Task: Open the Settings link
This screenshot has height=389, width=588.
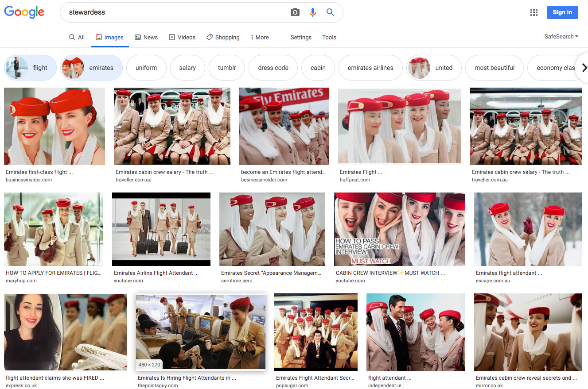Action: point(301,38)
